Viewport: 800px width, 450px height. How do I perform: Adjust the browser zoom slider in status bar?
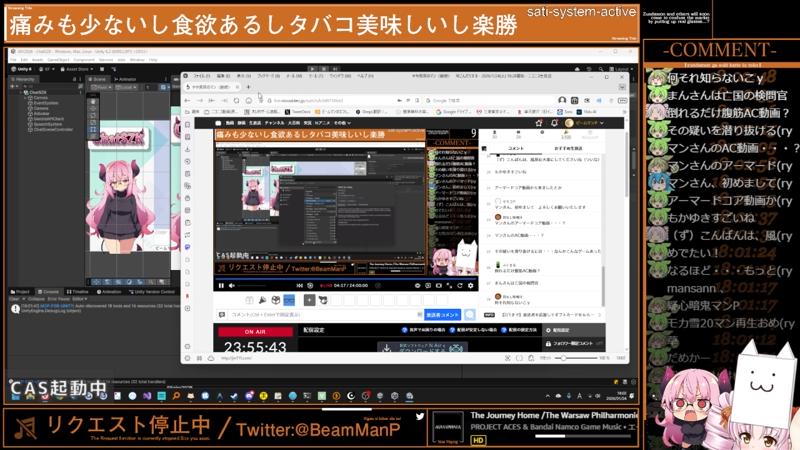[576, 358]
